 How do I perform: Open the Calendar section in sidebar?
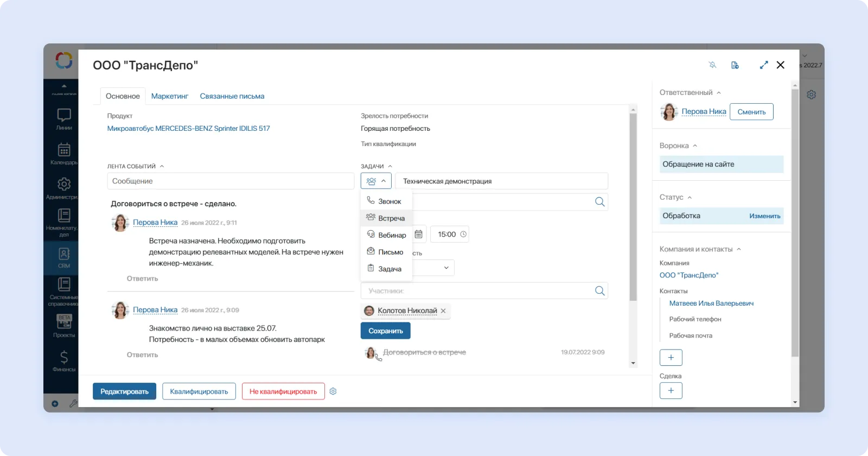coord(64,153)
